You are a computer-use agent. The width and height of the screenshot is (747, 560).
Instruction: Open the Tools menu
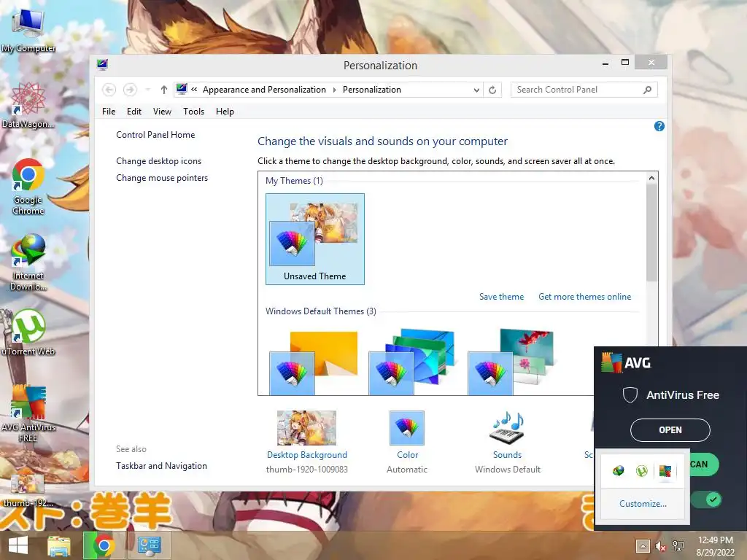point(193,112)
